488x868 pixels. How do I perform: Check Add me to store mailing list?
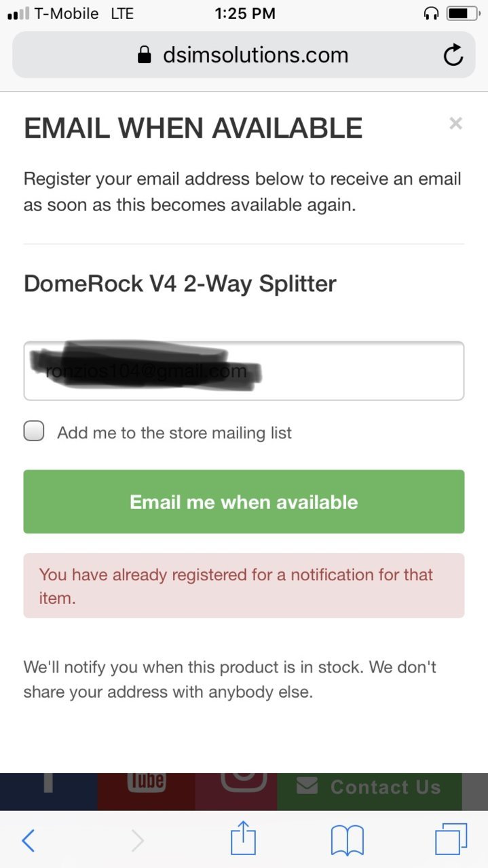tap(34, 431)
